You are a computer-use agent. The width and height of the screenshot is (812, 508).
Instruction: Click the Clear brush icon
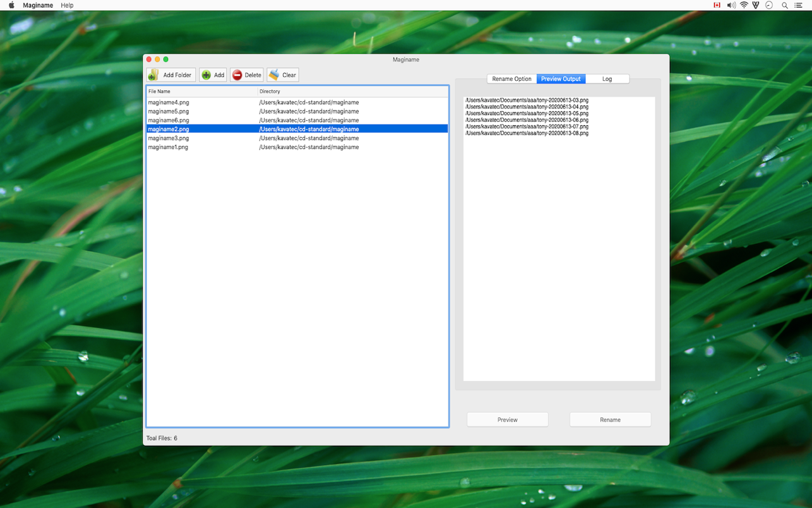[x=274, y=75]
